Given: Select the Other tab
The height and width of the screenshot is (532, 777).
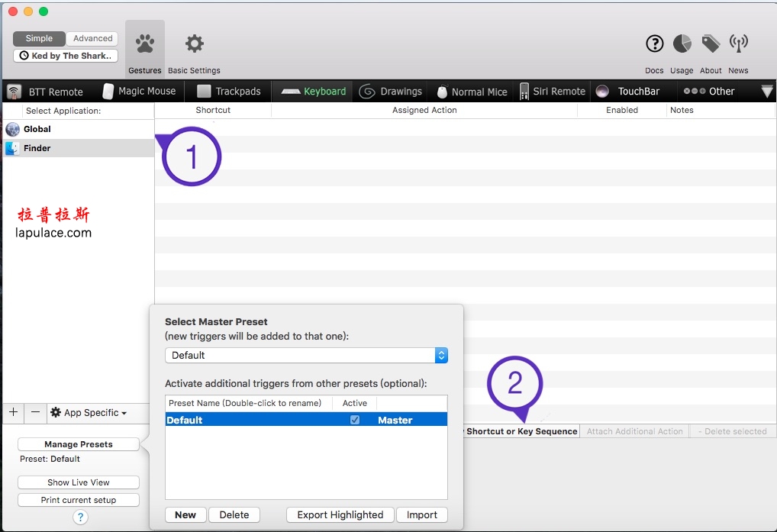Looking at the screenshot, I should [x=709, y=91].
